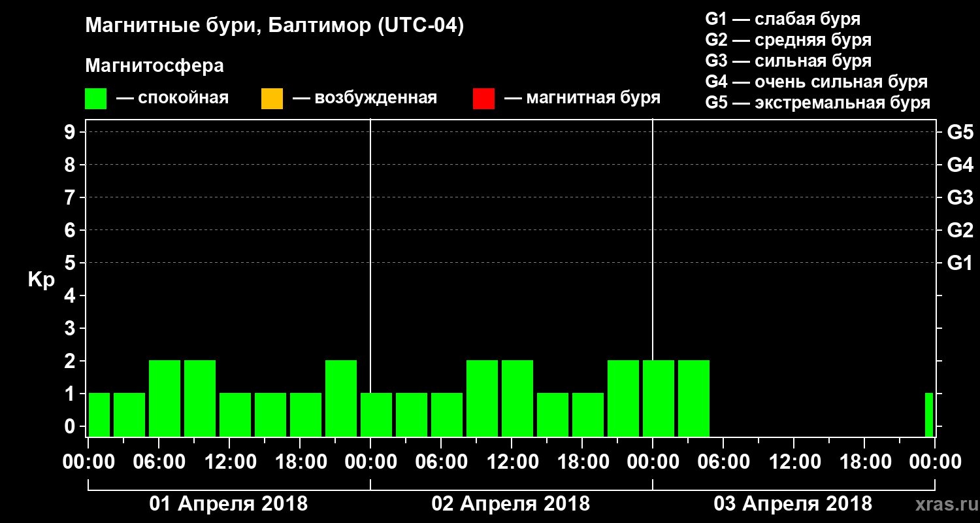Click the orange 'возбужденная' legend swatch
This screenshot has width=980, height=523.
272,99
